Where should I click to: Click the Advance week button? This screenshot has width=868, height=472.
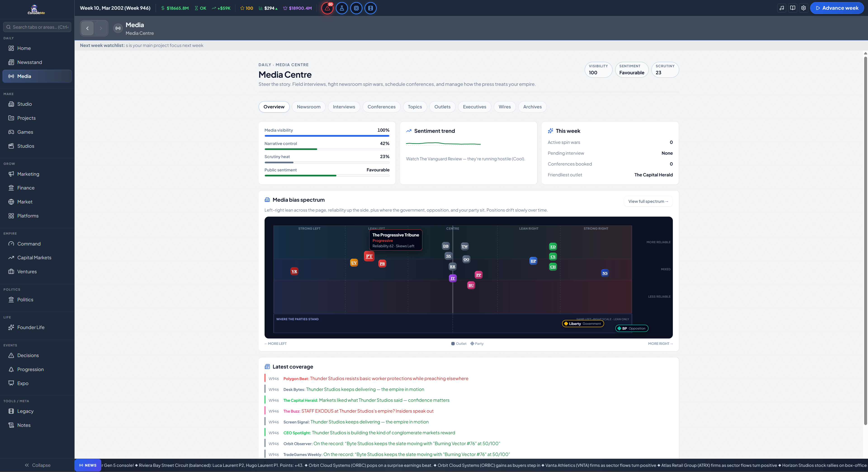[x=837, y=8]
